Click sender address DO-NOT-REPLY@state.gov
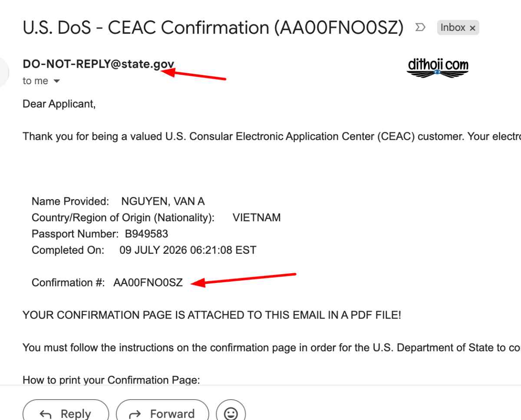The width and height of the screenshot is (521, 420). pos(99,64)
